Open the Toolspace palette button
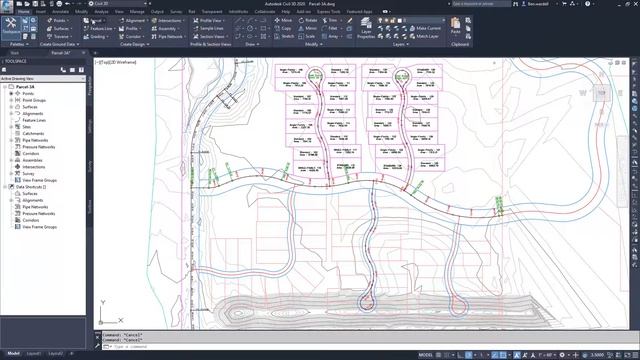Viewport: 640px width, 360px height. click(11, 27)
